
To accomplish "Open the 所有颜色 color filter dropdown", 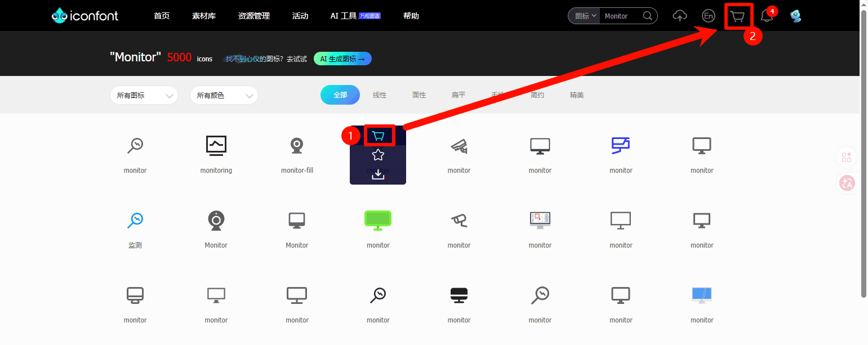I will [224, 95].
